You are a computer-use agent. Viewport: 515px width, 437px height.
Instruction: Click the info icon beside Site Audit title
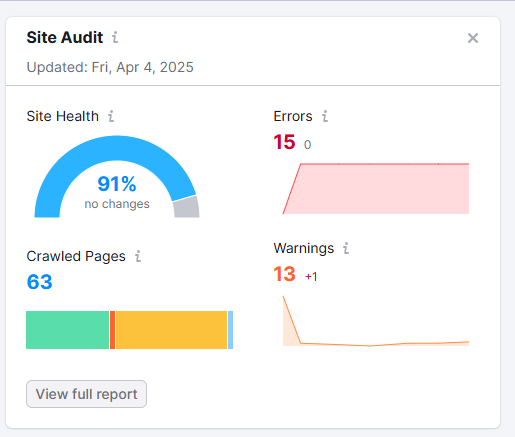[115, 37]
